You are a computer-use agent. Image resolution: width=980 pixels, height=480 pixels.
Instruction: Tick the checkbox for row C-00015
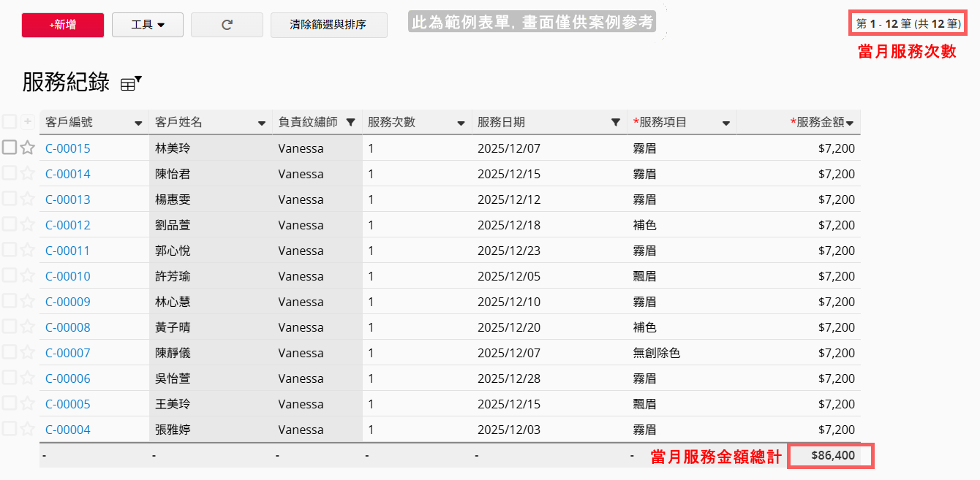pyautogui.click(x=10, y=148)
